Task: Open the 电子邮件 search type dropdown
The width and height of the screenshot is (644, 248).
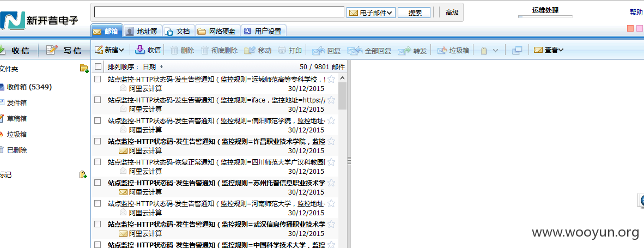Action: [371, 13]
